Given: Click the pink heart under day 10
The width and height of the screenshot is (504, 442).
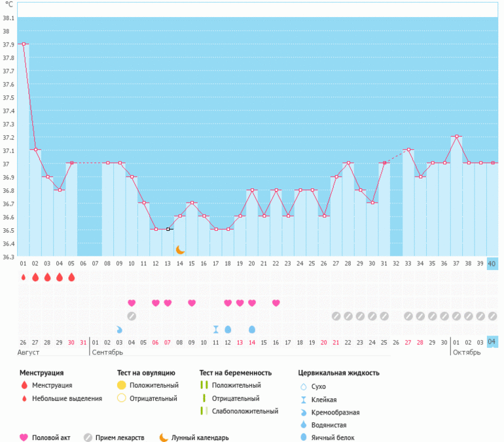Looking at the screenshot, I should (x=132, y=303).
